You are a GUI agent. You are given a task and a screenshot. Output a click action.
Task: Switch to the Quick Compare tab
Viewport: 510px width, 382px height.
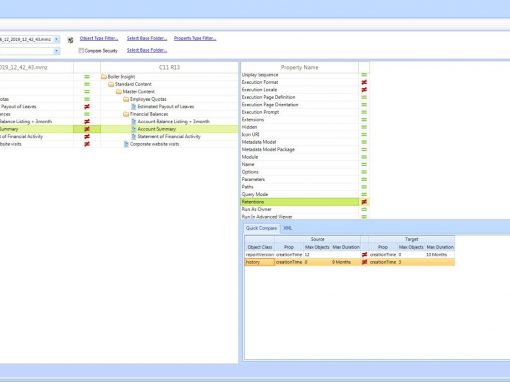[x=261, y=228]
